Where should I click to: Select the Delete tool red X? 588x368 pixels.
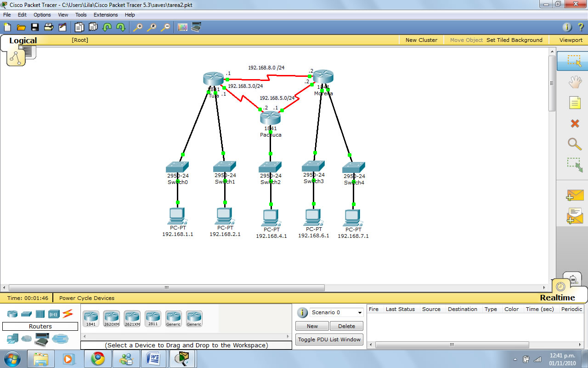575,123
